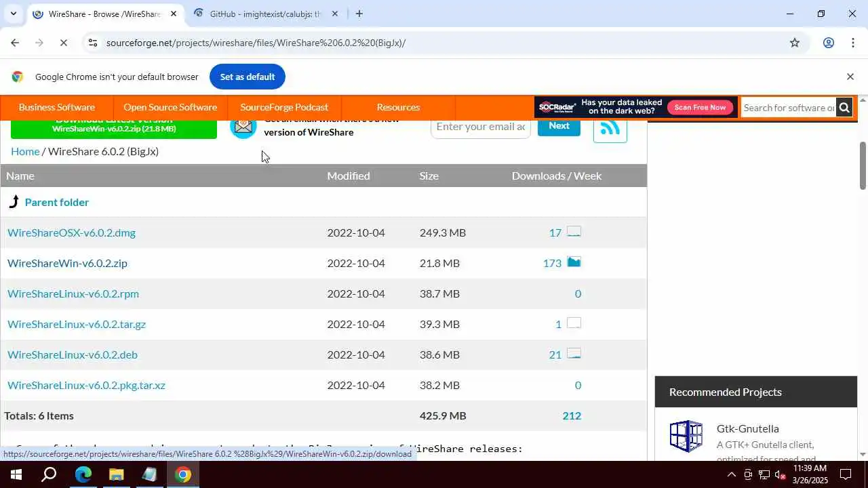Click the 425.9 MB totals size
The height and width of the screenshot is (488, 868).
[443, 415]
